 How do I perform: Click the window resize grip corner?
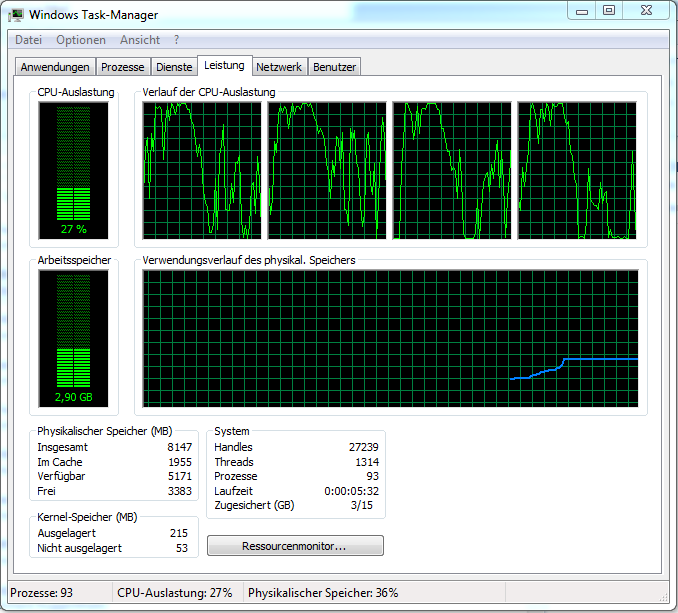663,597
